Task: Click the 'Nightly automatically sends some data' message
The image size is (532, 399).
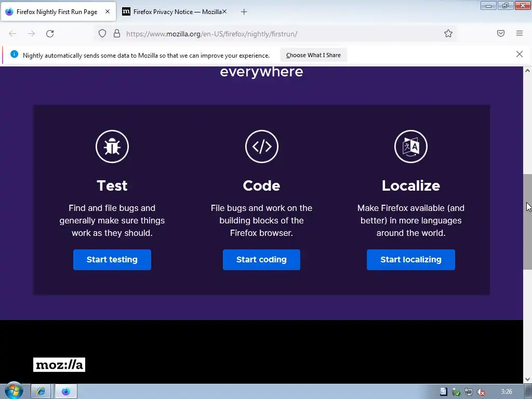Action: point(146,55)
